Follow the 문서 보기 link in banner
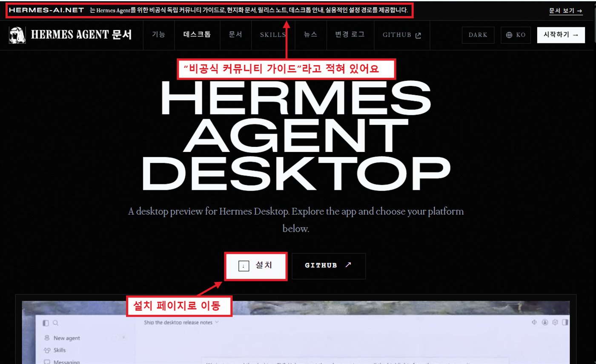This screenshot has width=596, height=364. 566,11
